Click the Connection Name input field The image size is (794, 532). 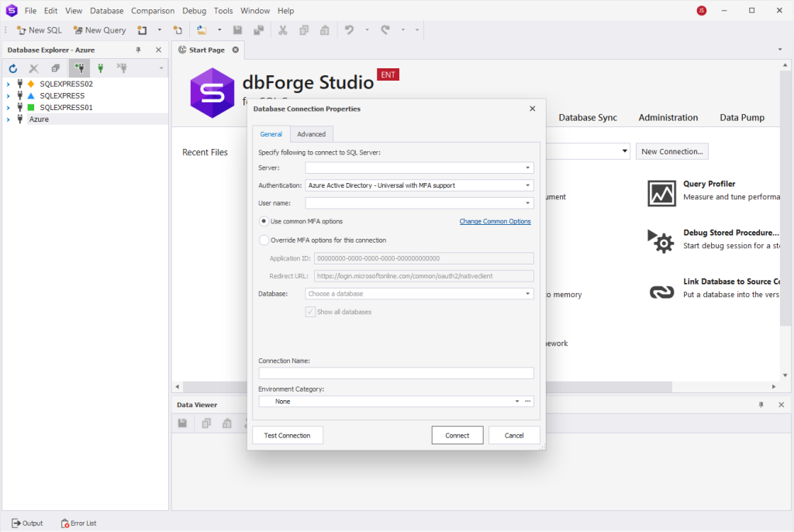pyautogui.click(x=396, y=374)
